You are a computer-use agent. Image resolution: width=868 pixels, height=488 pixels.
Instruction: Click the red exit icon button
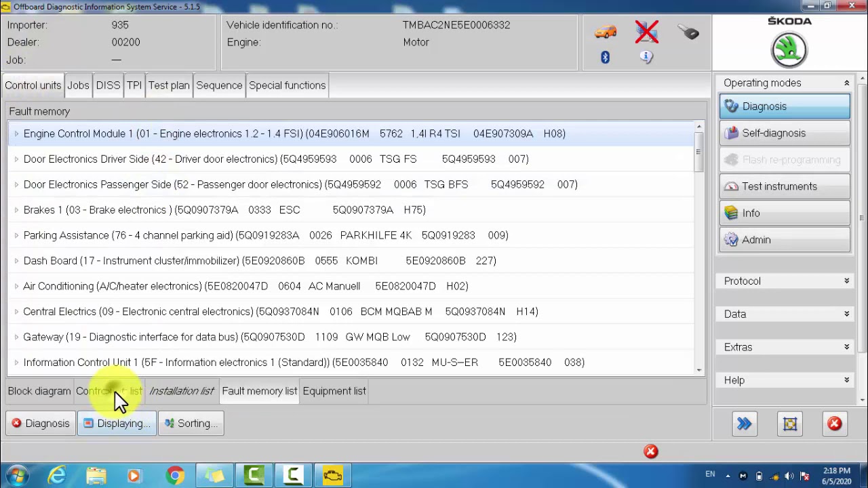coord(834,424)
